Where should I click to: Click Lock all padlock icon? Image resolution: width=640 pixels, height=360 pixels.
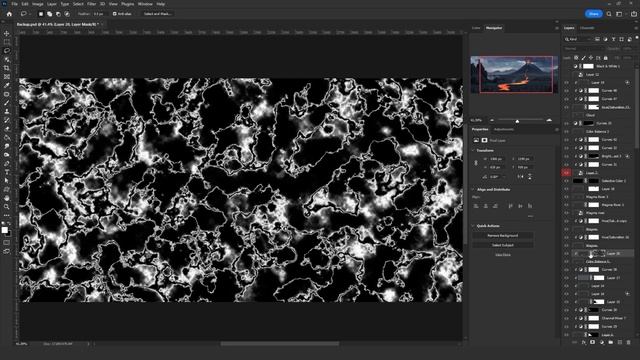606,58
